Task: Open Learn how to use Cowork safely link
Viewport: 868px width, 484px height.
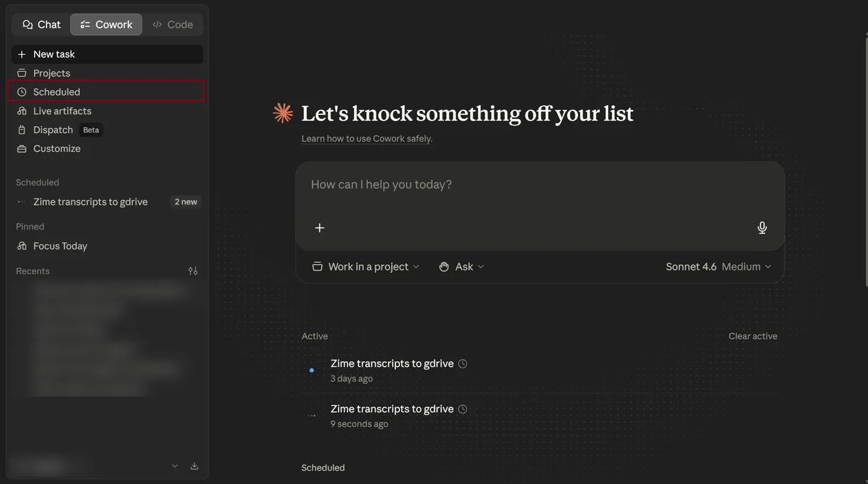Action: (x=367, y=138)
